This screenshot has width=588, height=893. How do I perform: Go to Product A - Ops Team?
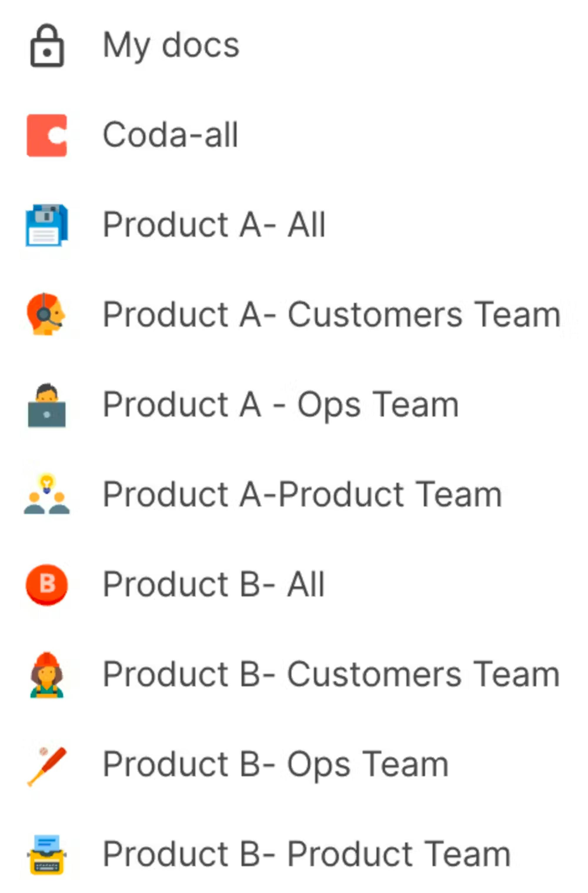coord(280,404)
